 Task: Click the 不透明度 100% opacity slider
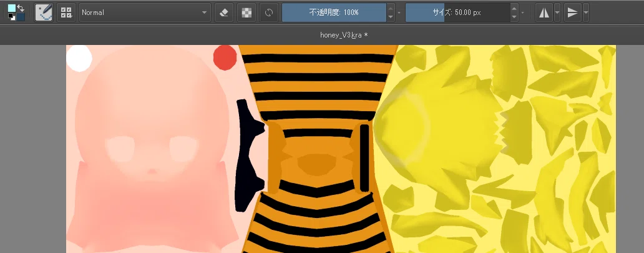[334, 12]
